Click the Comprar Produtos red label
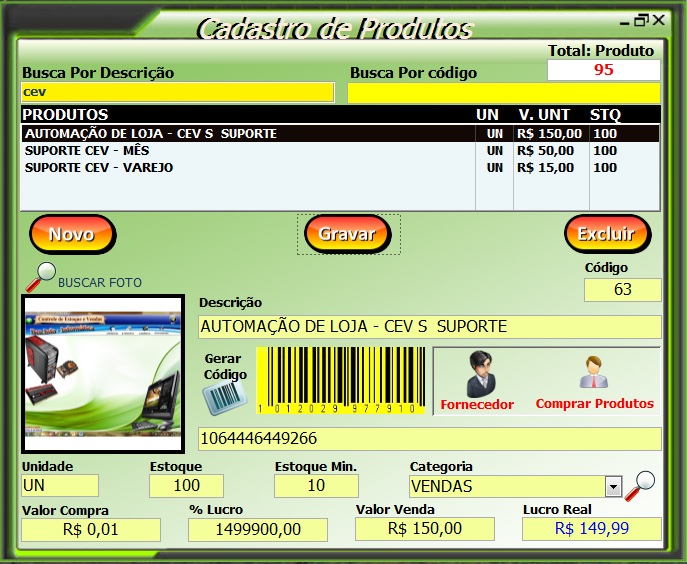Viewport: 687px width, 564px height. pyautogui.click(x=595, y=404)
